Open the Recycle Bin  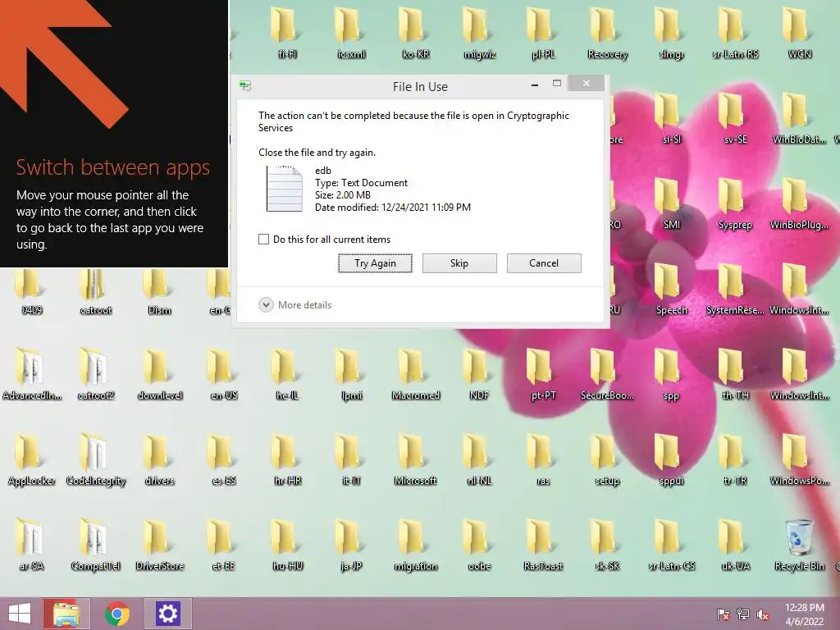[799, 545]
